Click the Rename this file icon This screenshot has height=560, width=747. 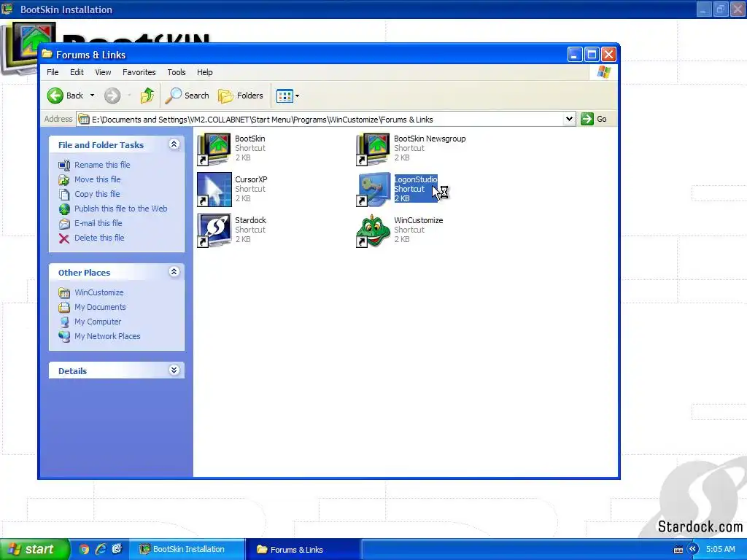click(x=64, y=166)
